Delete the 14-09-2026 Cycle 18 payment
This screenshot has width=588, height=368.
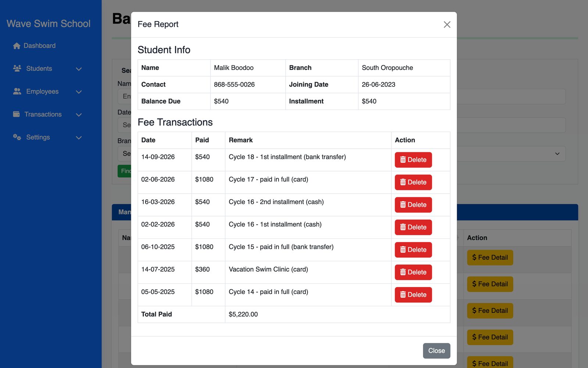click(413, 160)
